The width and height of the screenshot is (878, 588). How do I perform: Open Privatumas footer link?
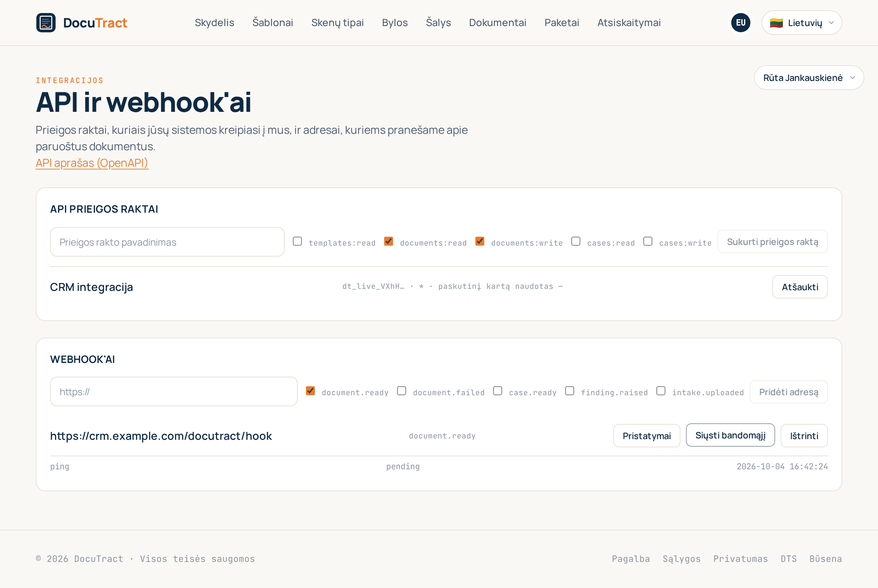click(x=740, y=559)
